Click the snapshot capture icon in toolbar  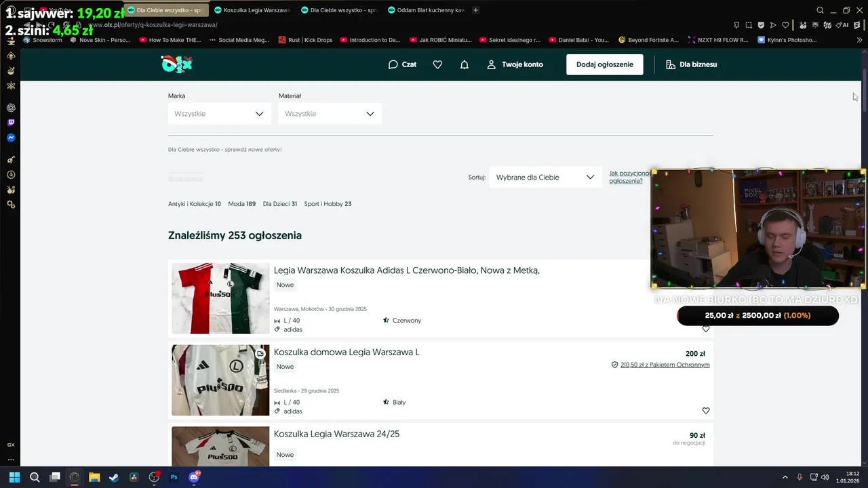(x=749, y=25)
